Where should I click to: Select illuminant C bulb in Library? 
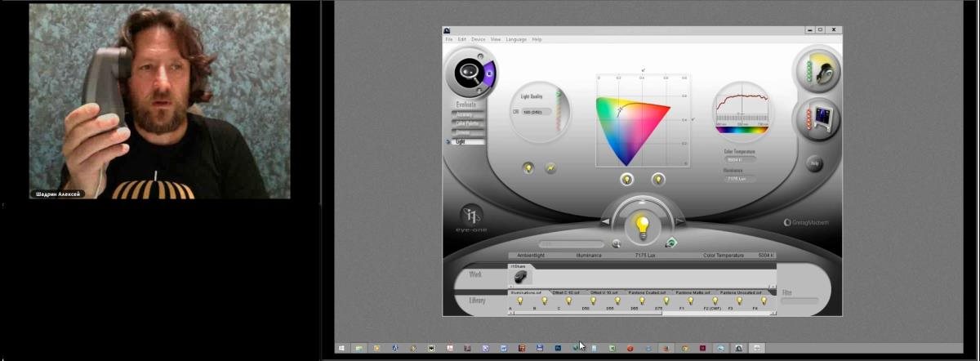click(569, 301)
